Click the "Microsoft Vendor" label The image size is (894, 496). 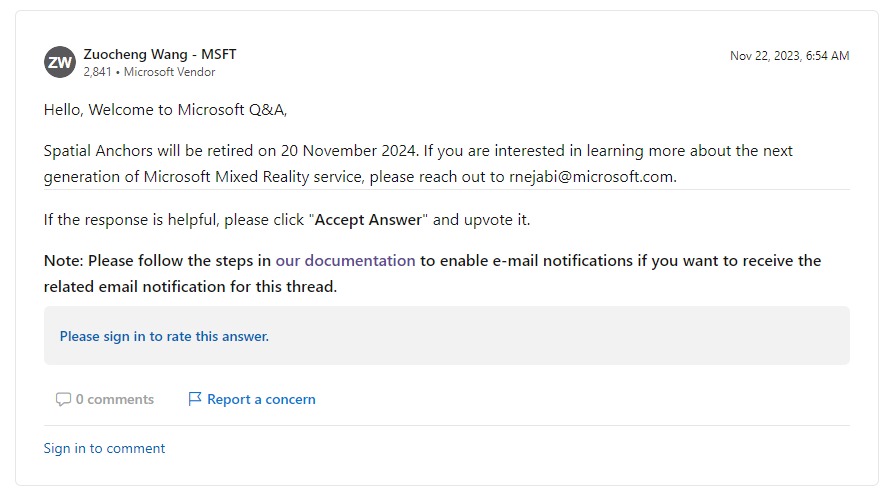tap(169, 72)
